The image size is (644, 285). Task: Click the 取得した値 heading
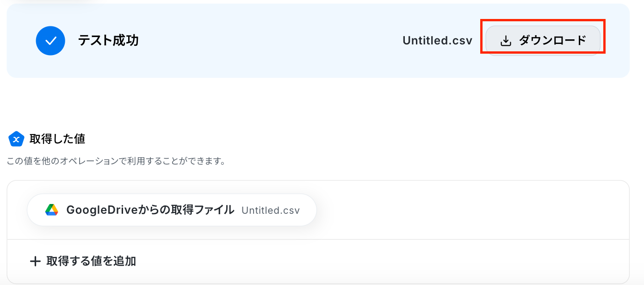coord(57,139)
